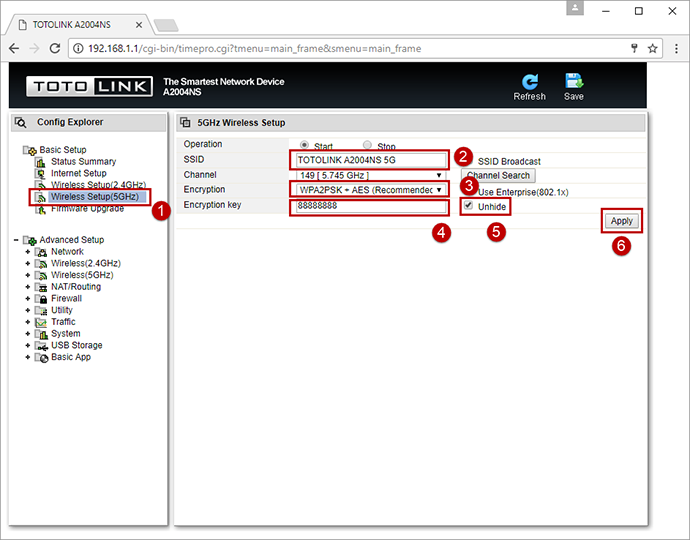Click the TOTOLINK logo

coord(90,86)
